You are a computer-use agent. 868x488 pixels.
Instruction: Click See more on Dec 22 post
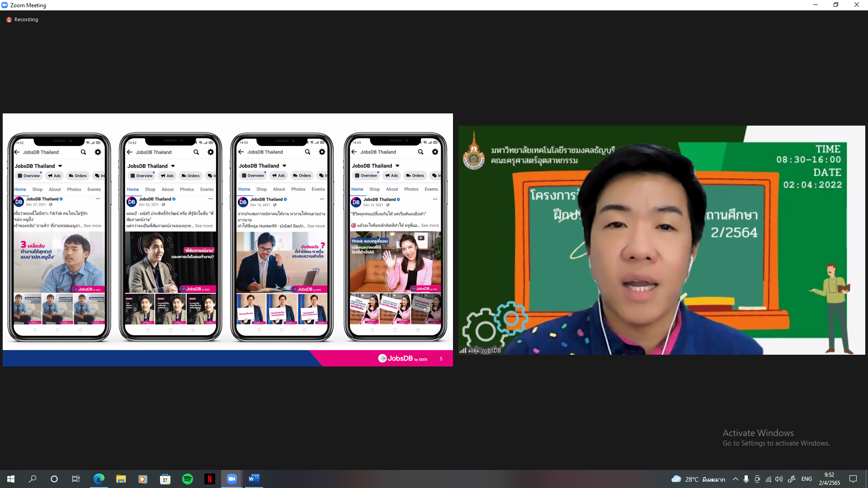[x=92, y=225]
